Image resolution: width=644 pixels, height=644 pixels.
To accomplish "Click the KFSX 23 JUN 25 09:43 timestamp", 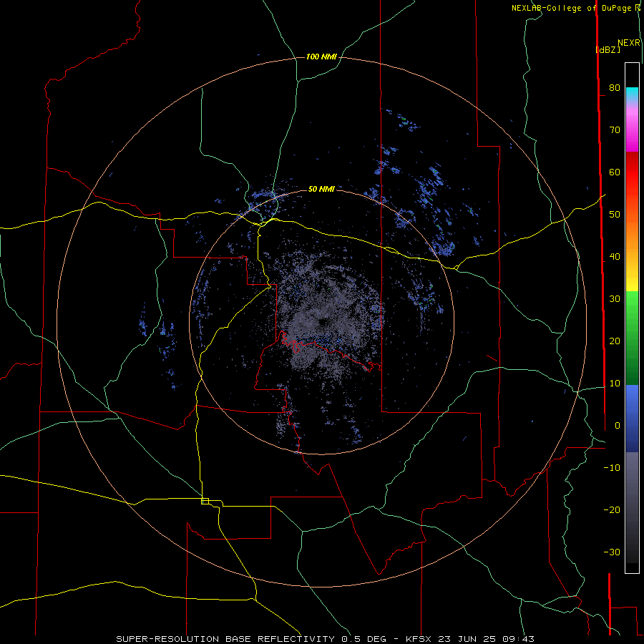I will click(470, 639).
